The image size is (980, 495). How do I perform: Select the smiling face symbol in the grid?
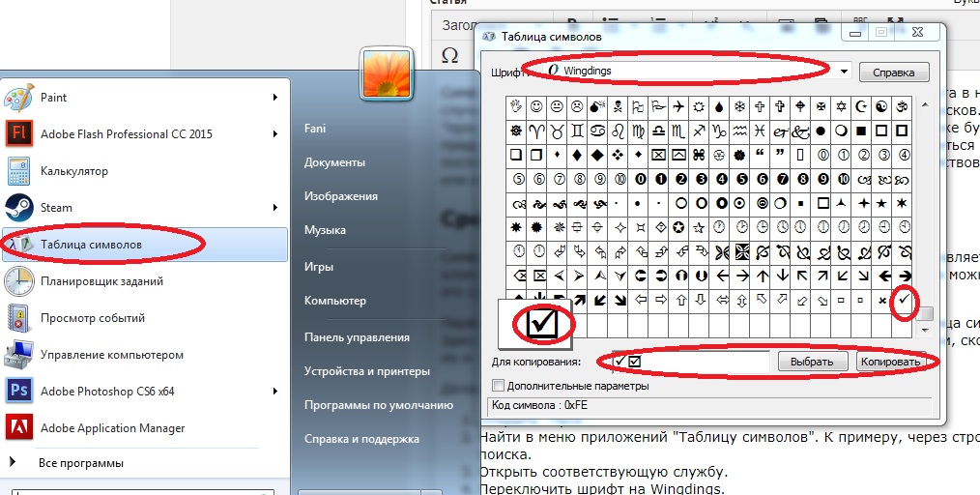pos(536,107)
